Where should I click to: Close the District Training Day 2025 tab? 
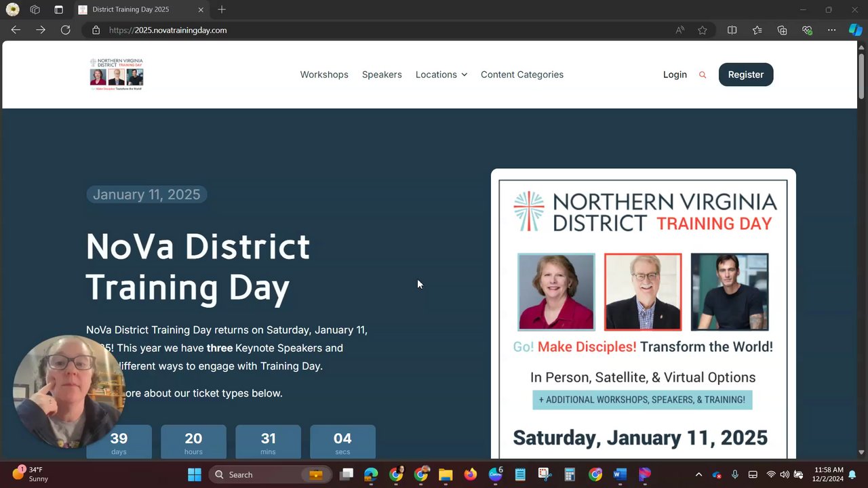coord(201,9)
